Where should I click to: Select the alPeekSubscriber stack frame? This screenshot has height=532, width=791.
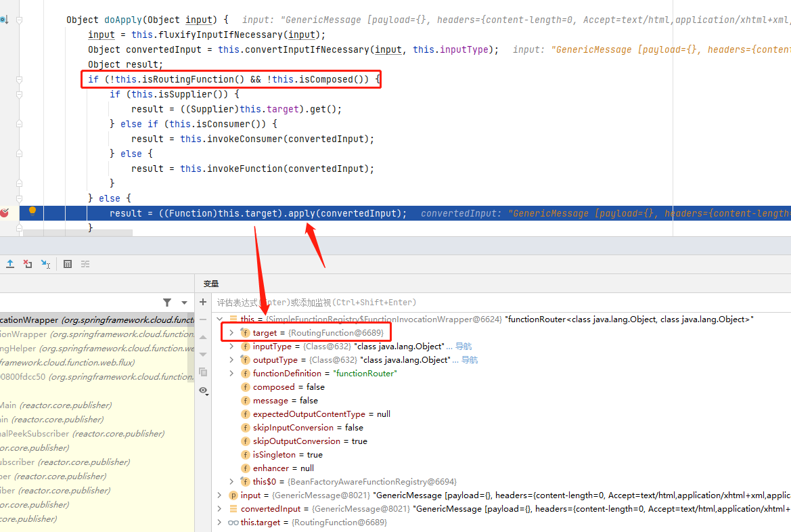coord(97,434)
